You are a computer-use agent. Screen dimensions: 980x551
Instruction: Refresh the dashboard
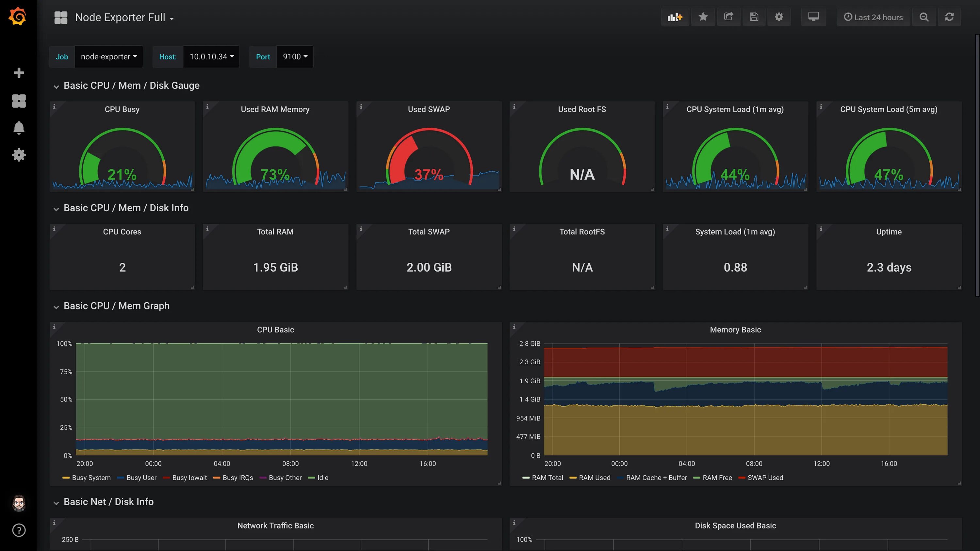[949, 17]
